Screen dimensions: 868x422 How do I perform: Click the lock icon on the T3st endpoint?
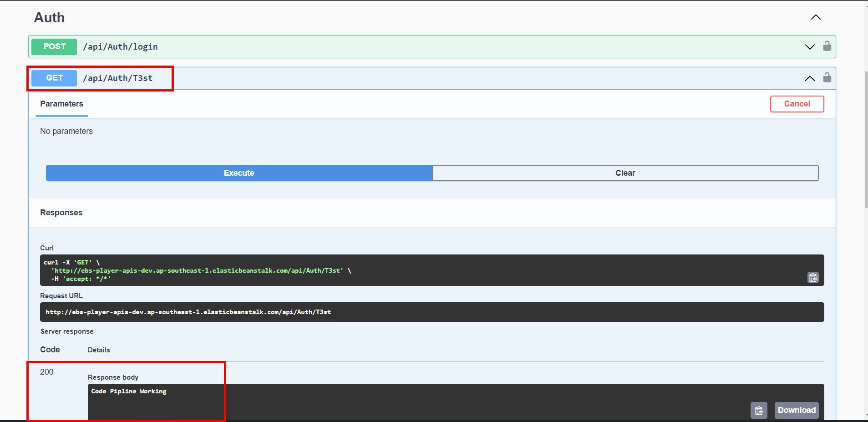tap(827, 77)
